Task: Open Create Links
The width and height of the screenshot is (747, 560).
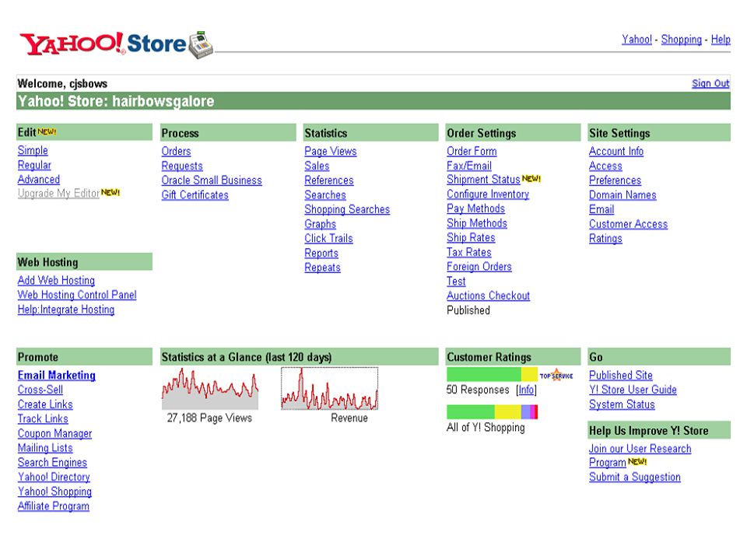Action: click(45, 404)
